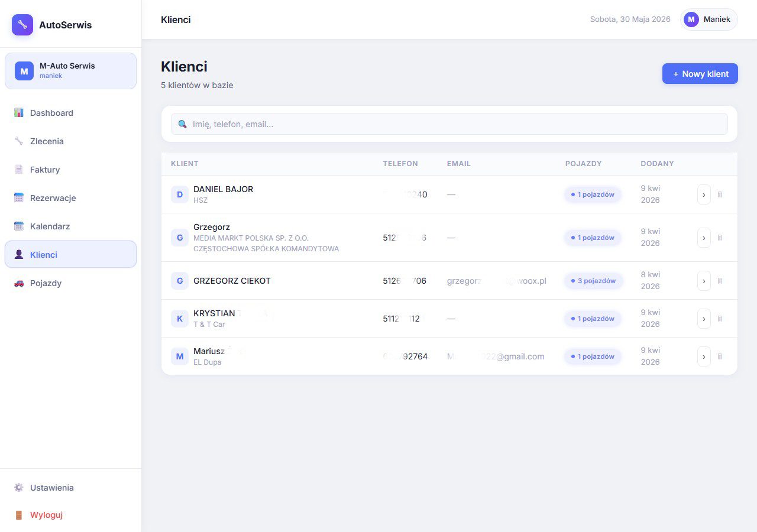Image resolution: width=757 pixels, height=532 pixels.
Task: Remove Mariusz row using trash icon
Action: (720, 356)
